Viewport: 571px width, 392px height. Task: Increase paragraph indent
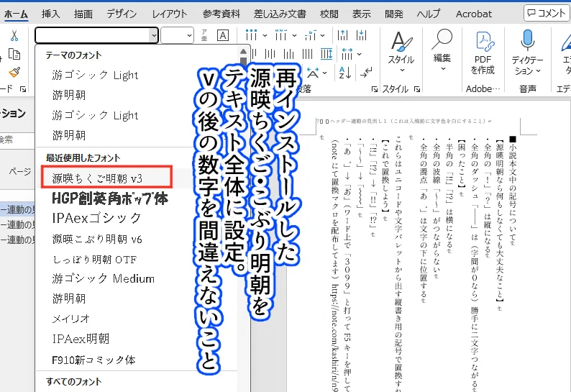tap(362, 35)
